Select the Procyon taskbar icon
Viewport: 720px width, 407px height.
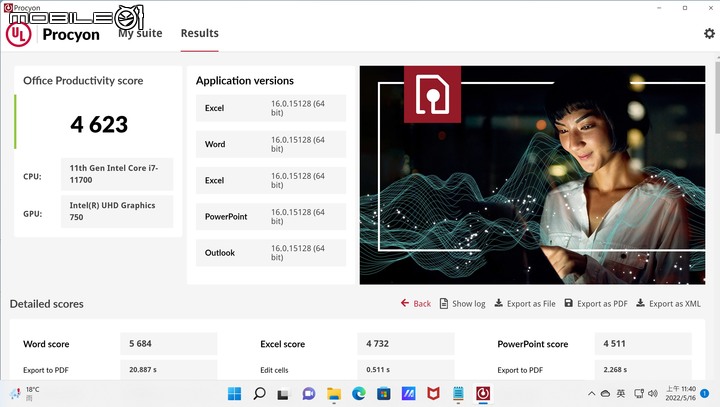tap(483, 394)
